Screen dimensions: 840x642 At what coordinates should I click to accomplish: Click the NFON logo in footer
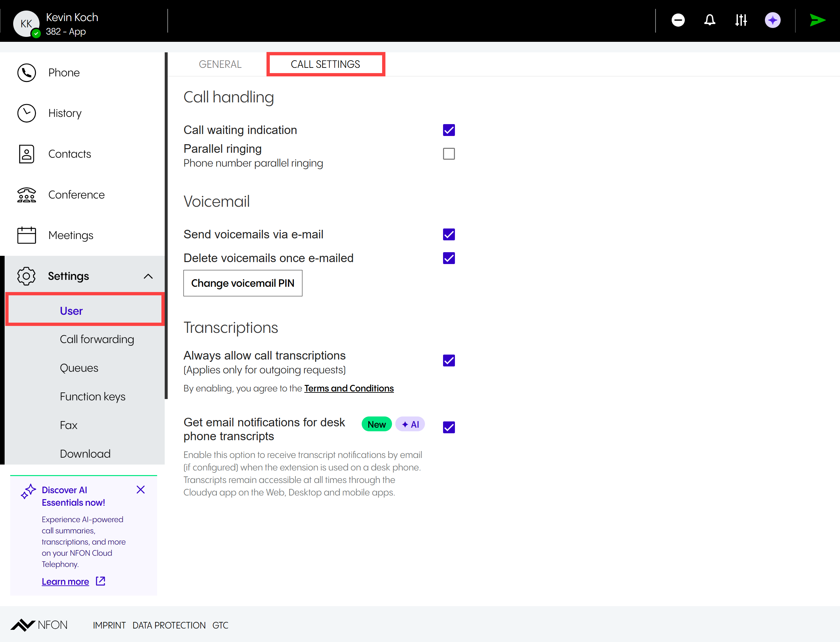click(x=39, y=625)
